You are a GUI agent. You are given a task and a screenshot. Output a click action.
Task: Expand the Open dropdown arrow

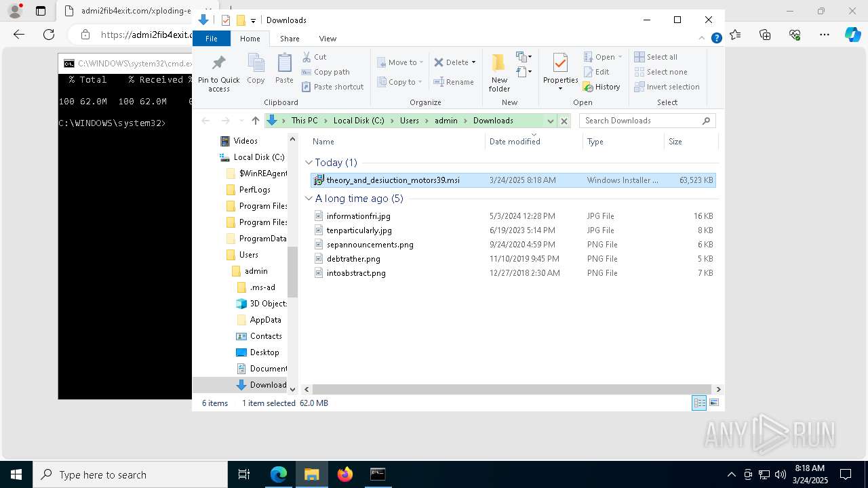620,57
